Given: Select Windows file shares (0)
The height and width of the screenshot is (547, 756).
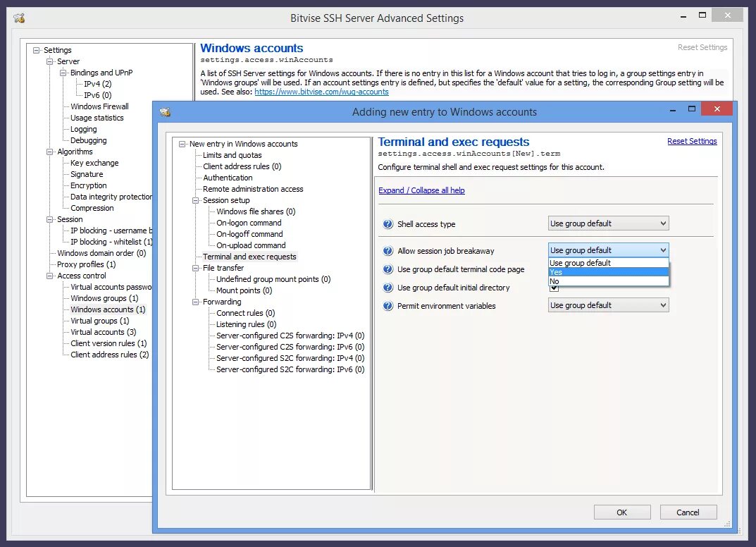Looking at the screenshot, I should click(x=256, y=211).
